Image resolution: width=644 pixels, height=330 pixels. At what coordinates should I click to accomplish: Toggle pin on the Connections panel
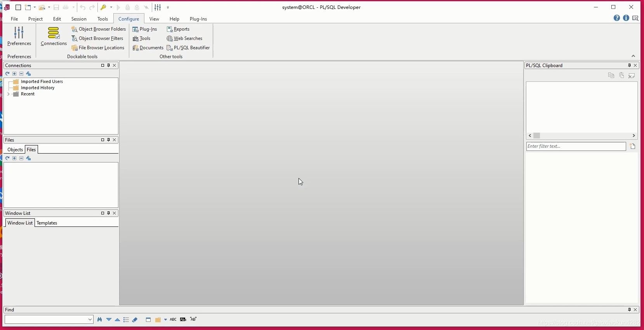[x=109, y=66]
